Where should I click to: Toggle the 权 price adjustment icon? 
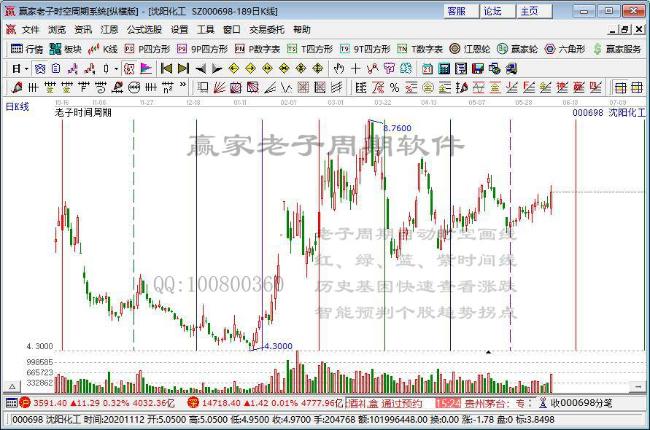[x=129, y=69]
